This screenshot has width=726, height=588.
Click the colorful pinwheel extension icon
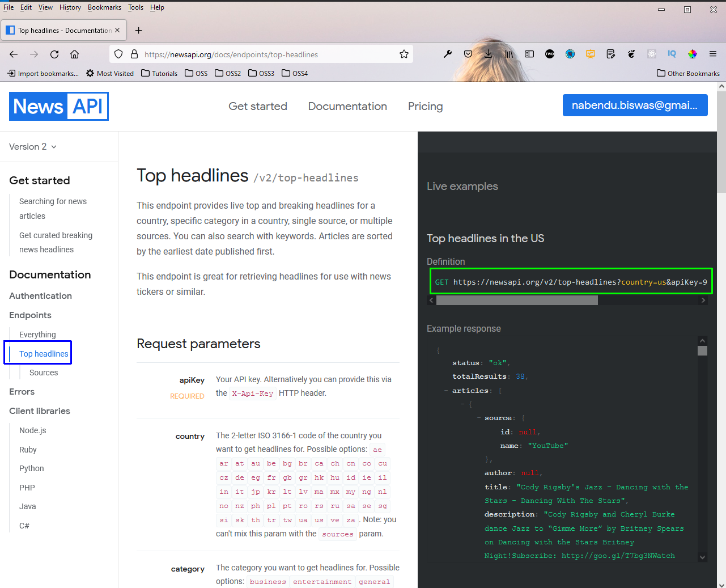pos(693,54)
